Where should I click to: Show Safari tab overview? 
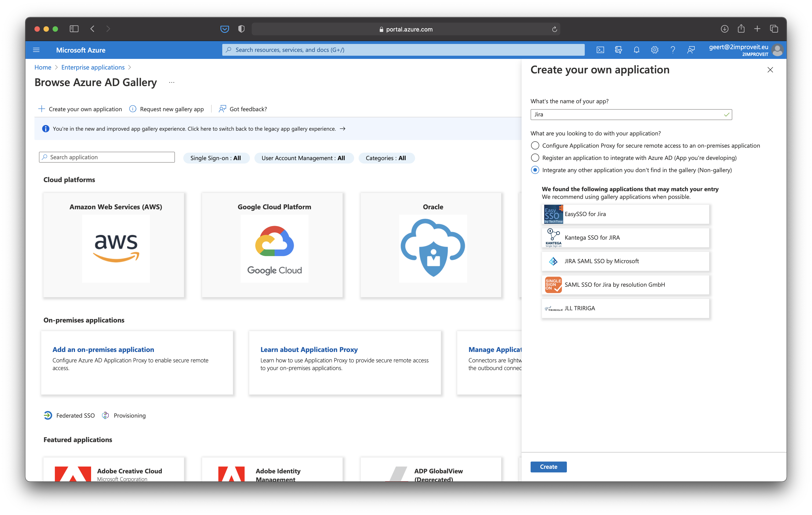(x=774, y=29)
